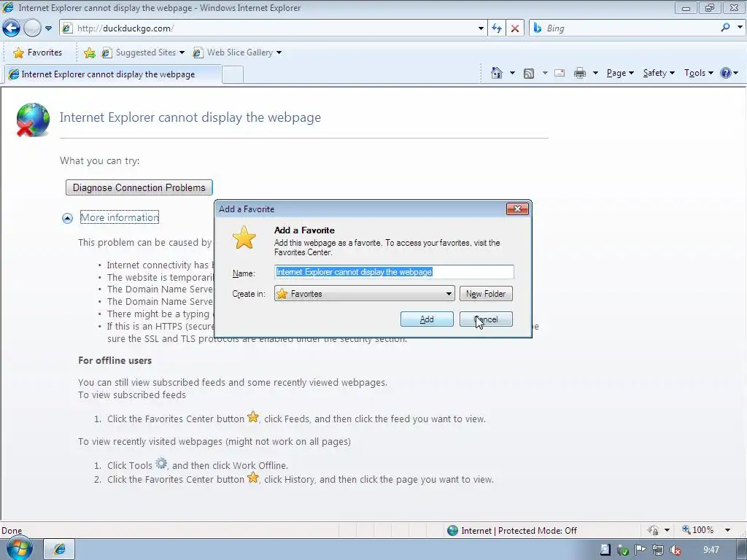The width and height of the screenshot is (747, 560).
Task: Click the search magnifier icon
Action: coord(725,28)
